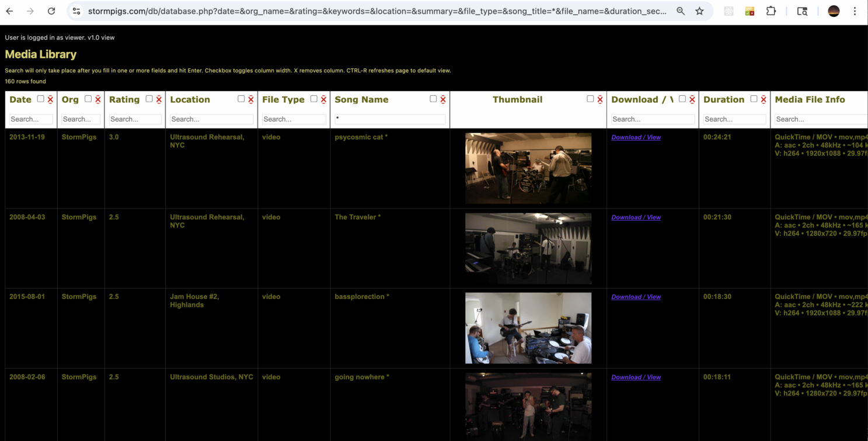Toggle the Location column width checkbox
The image size is (868, 441).
(241, 99)
